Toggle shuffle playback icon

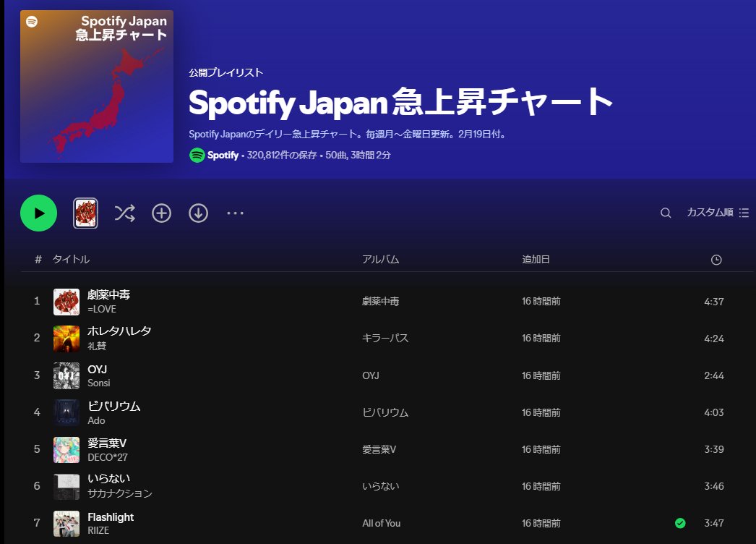point(125,213)
